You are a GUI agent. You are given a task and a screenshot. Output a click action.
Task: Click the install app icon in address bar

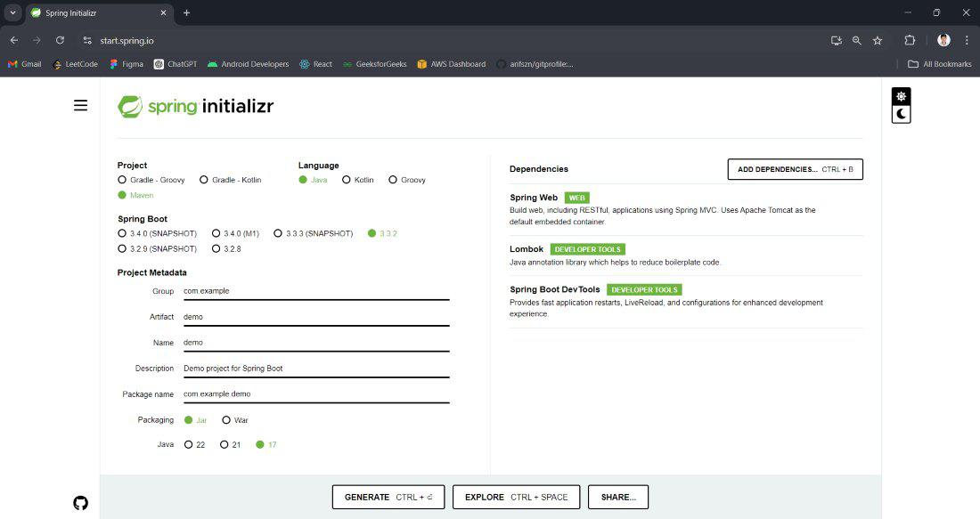coord(837,41)
